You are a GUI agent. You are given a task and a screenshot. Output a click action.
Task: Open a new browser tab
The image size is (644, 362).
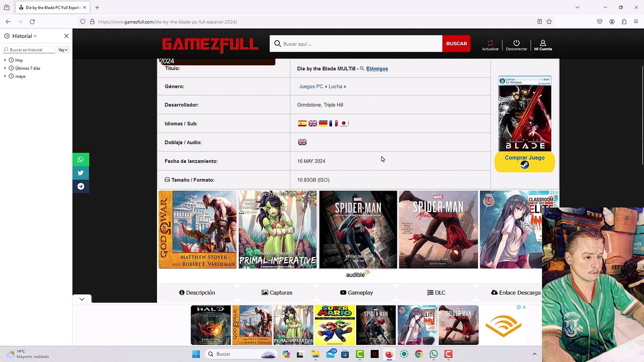point(97,8)
